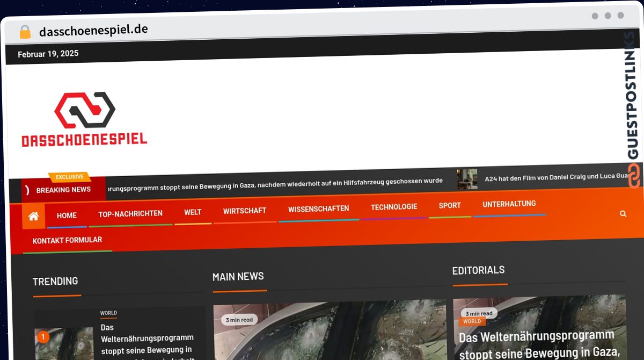Click the Februar 19, 2025 date text

click(x=48, y=54)
